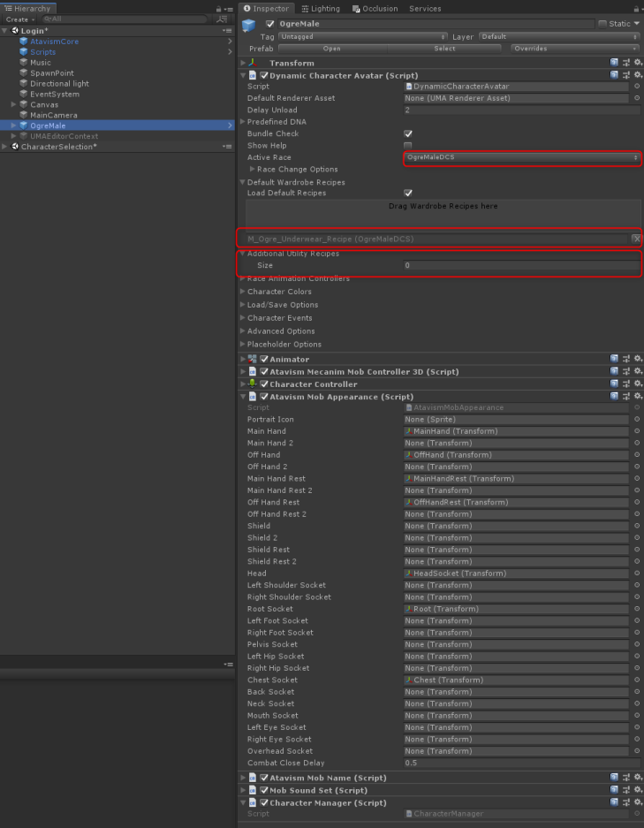Click the Animator component help book icon

(614, 359)
